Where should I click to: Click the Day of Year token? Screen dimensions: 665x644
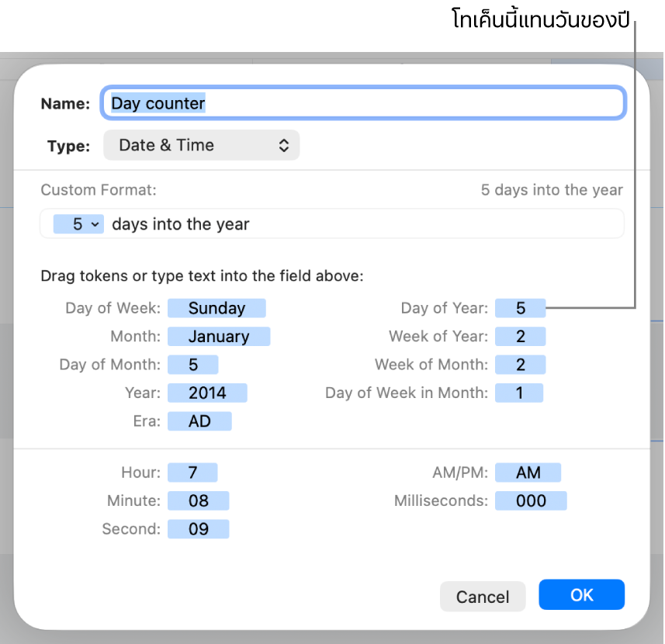point(521,308)
